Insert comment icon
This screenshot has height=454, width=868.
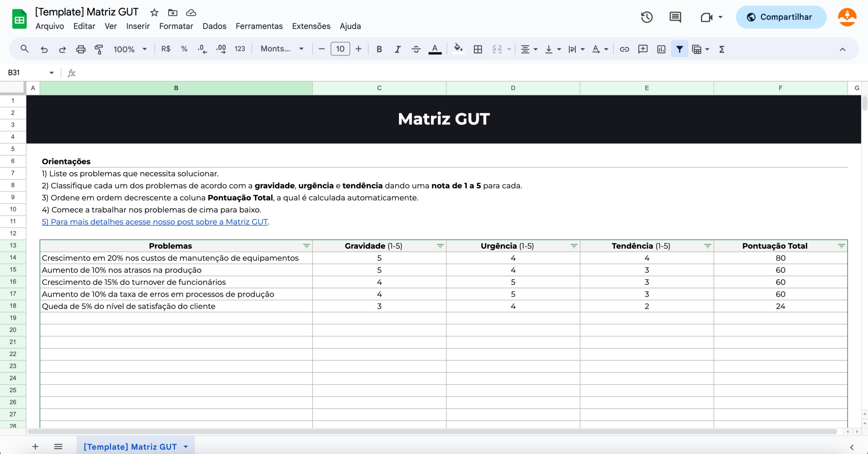point(643,49)
